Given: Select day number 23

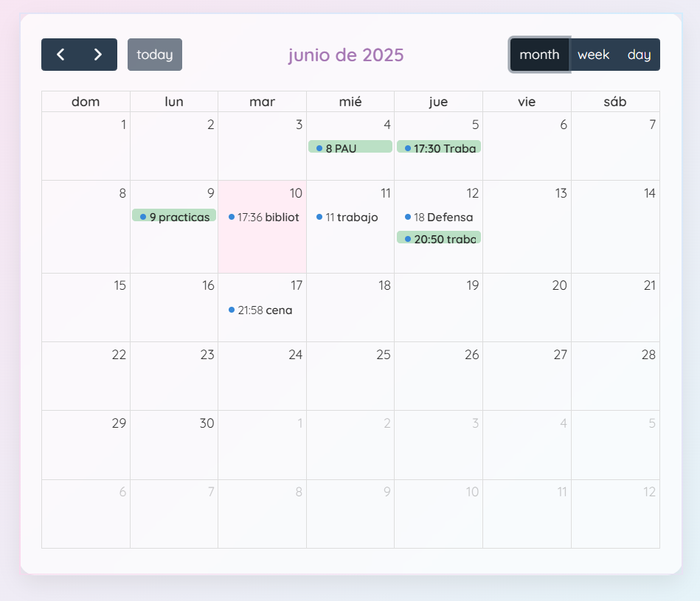Looking at the screenshot, I should click(x=207, y=355).
